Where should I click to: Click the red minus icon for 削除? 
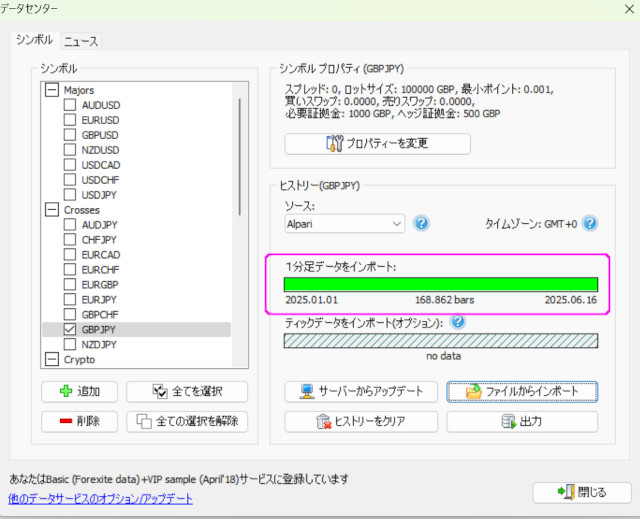coord(66,421)
